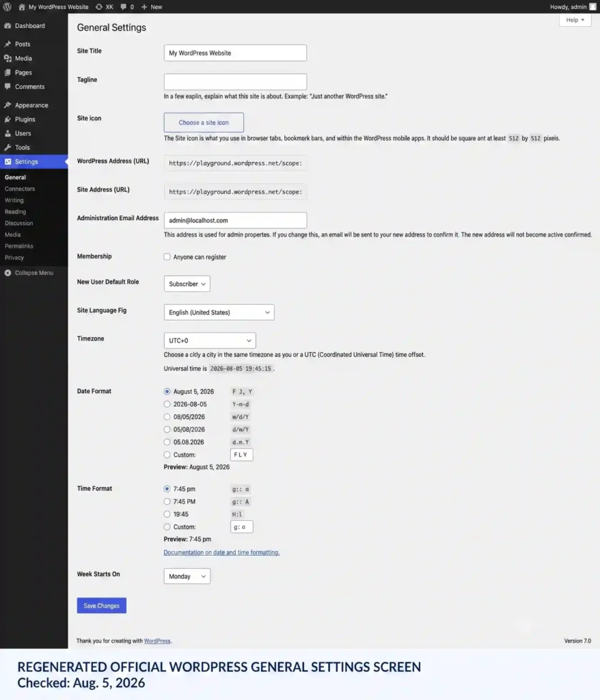Open the WordPress link in footer
This screenshot has width=600, height=700.
[157, 641]
